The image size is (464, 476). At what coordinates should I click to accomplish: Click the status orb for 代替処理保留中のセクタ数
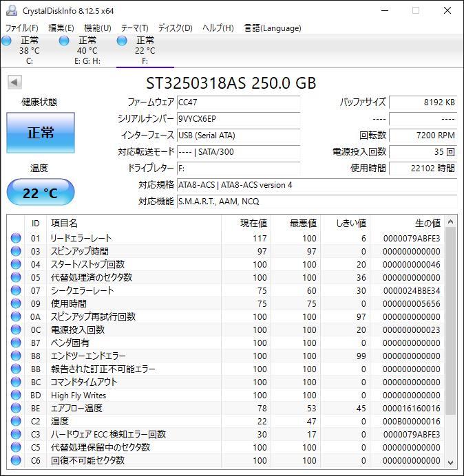coord(16,447)
